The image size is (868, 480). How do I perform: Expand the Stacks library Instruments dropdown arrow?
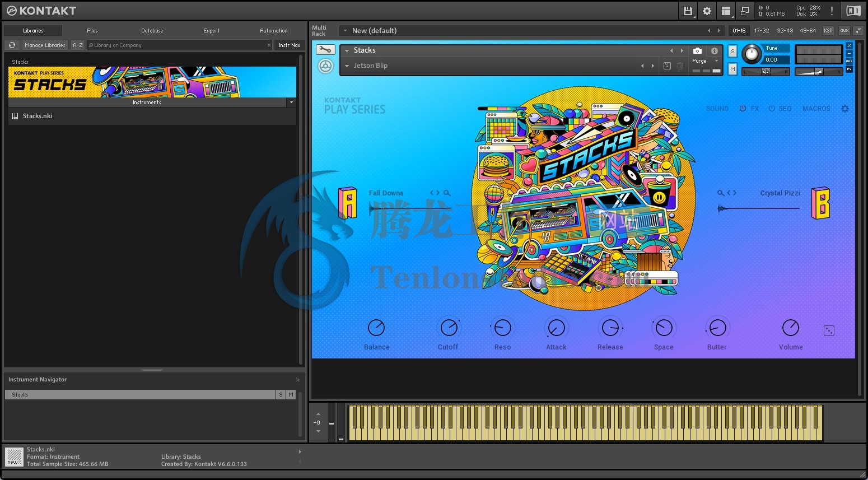(x=291, y=102)
